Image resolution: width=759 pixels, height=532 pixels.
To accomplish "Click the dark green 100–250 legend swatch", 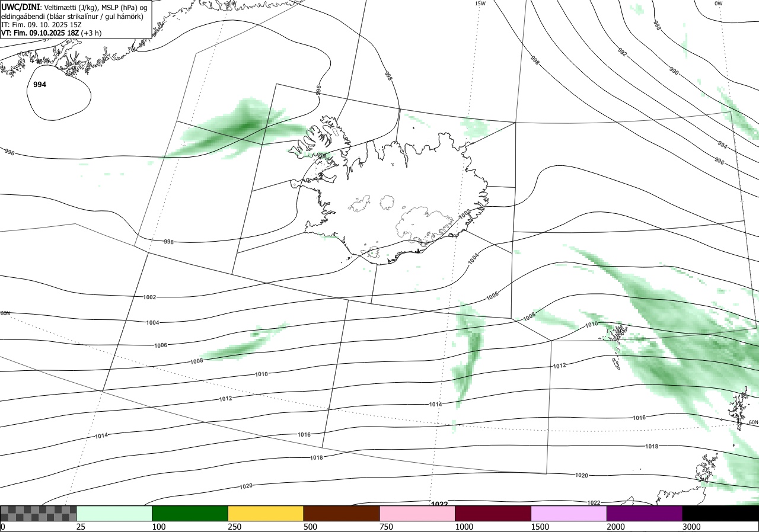I will tap(190, 513).
